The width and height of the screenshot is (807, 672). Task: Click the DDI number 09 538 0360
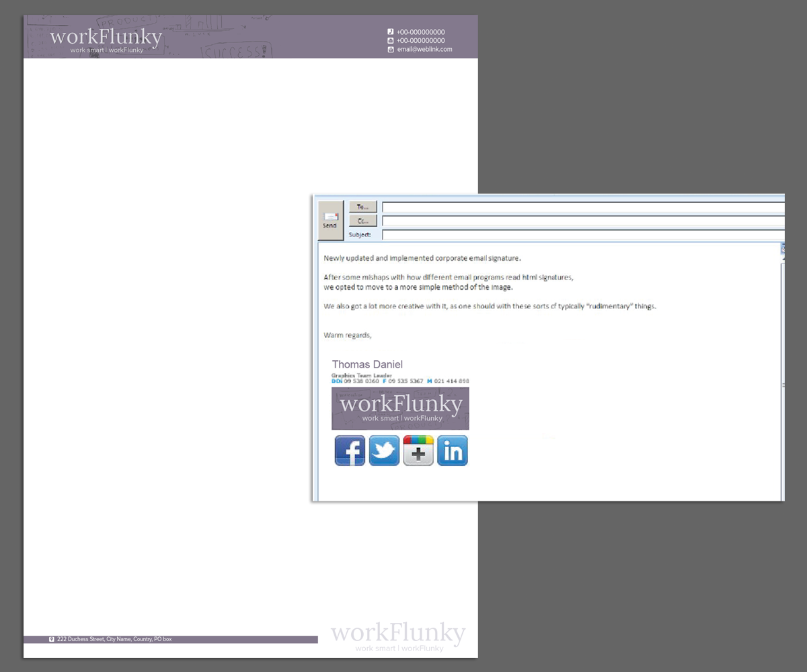[361, 381]
